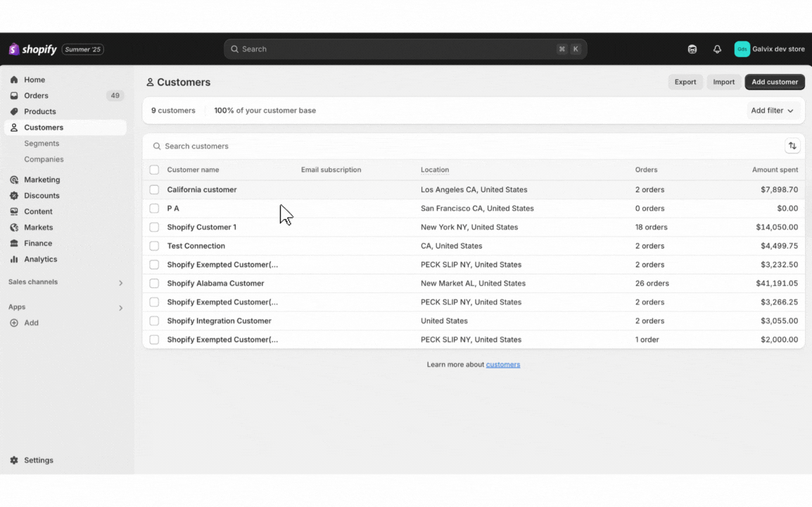Click the Shopify Integration Customer name
The width and height of the screenshot is (812, 507).
click(x=219, y=321)
